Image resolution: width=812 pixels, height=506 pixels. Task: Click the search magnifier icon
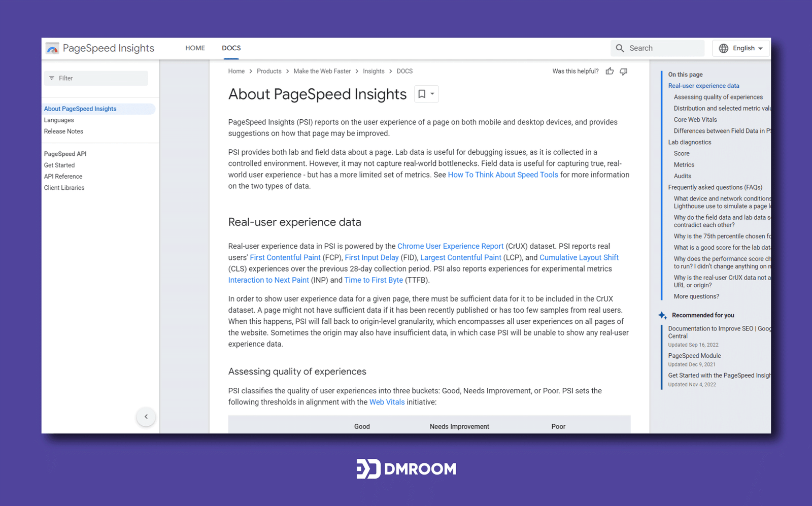(x=620, y=48)
